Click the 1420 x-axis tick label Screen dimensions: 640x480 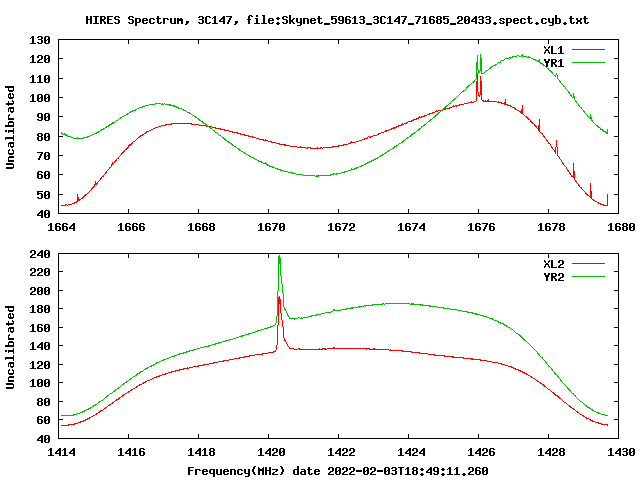[x=271, y=452]
